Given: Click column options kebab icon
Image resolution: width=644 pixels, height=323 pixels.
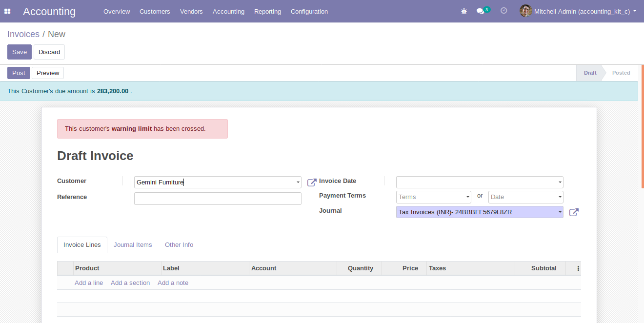Looking at the screenshot, I should tap(578, 268).
